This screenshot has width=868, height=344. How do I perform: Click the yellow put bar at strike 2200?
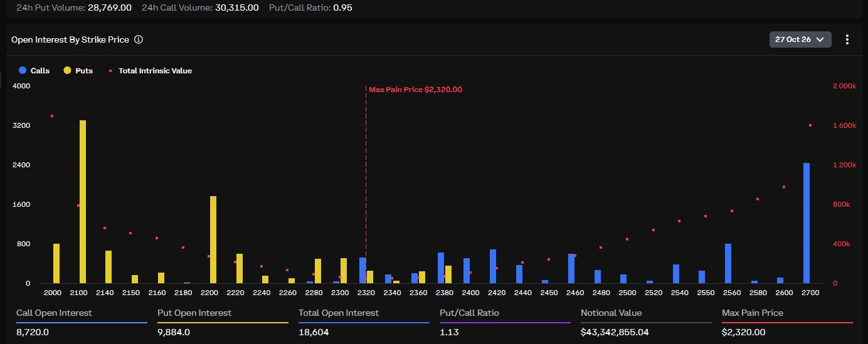click(213, 239)
